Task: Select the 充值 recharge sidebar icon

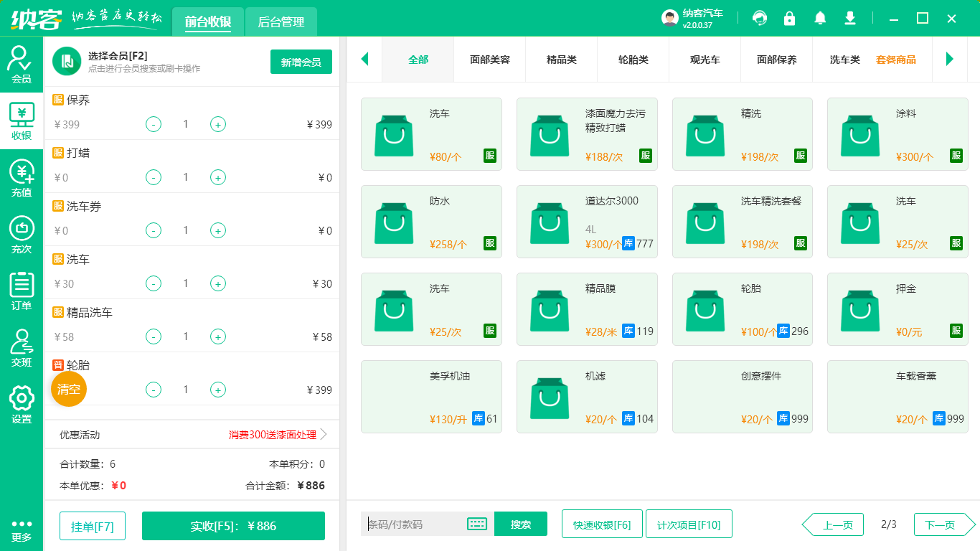Action: [x=21, y=176]
